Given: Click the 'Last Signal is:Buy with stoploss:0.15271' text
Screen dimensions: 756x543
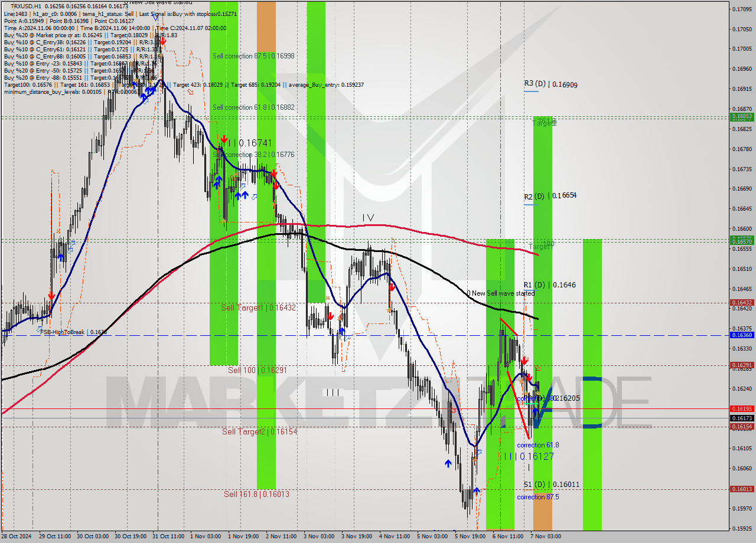Looking at the screenshot, I should point(188,14).
